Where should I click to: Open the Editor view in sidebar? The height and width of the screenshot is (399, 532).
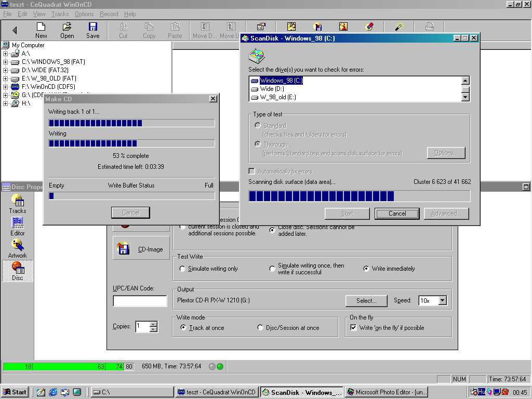[x=18, y=227]
